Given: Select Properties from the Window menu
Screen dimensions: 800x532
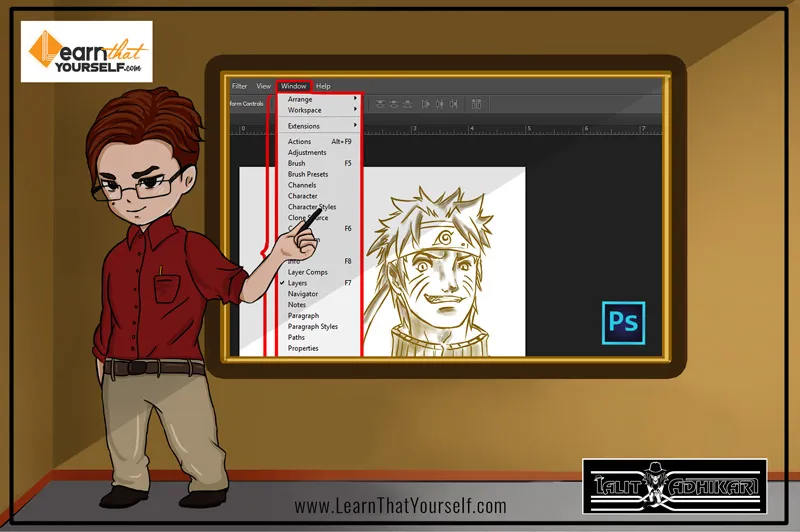Looking at the screenshot, I should pyautogui.click(x=303, y=348).
